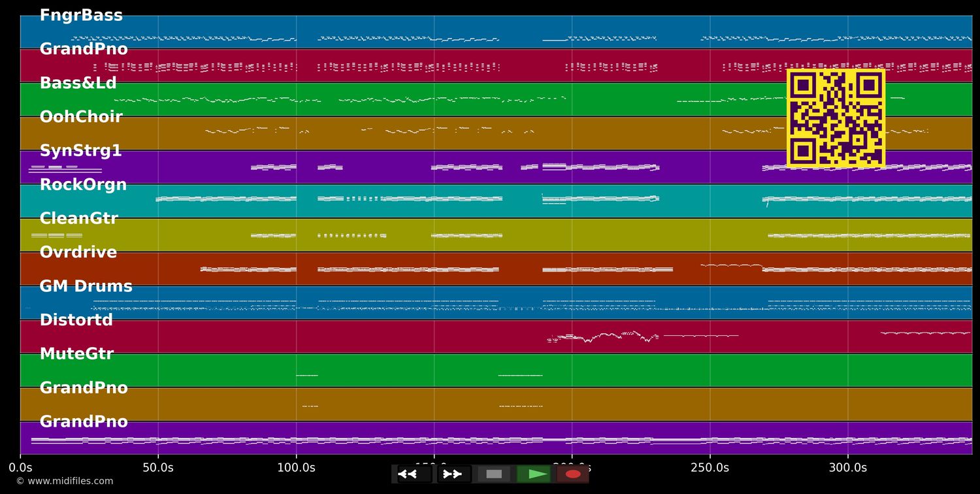The image size is (980, 494).
Task: Rewind using the double-left-arrow button
Action: coord(410,474)
